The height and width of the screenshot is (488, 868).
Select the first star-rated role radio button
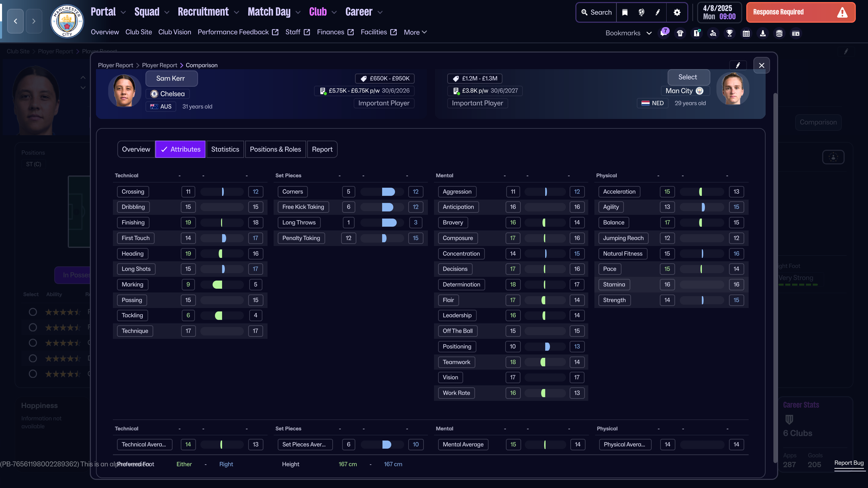click(x=33, y=312)
